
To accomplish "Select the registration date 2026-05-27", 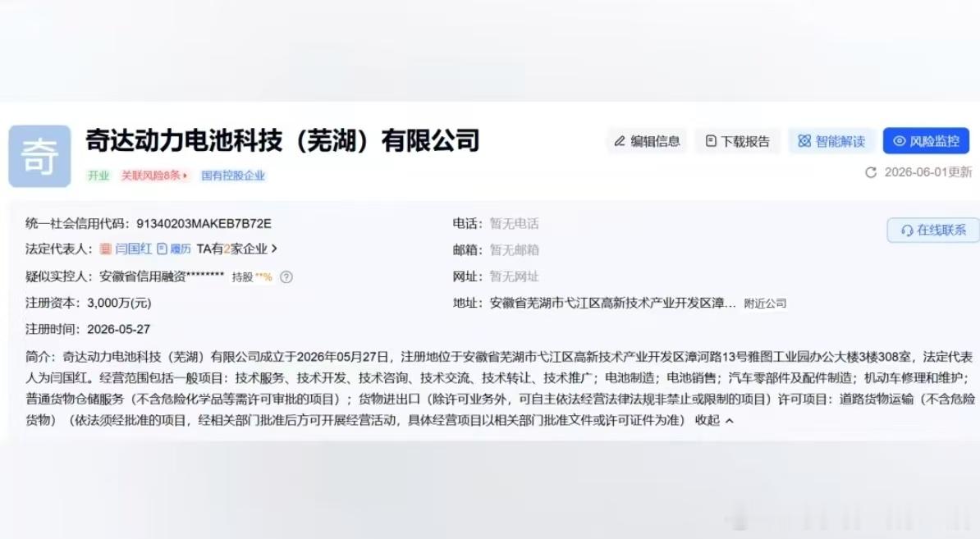I will [119, 329].
